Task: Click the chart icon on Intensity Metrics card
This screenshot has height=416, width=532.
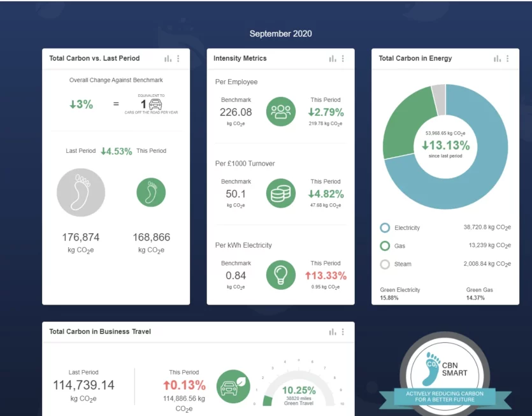Action: (x=332, y=59)
